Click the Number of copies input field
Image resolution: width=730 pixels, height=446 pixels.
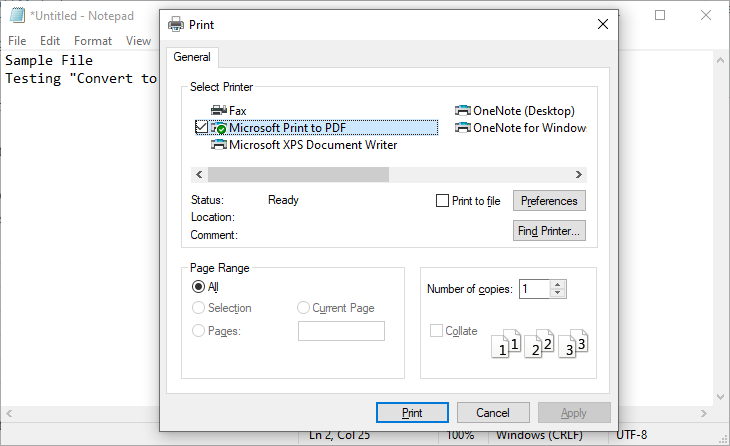(534, 289)
